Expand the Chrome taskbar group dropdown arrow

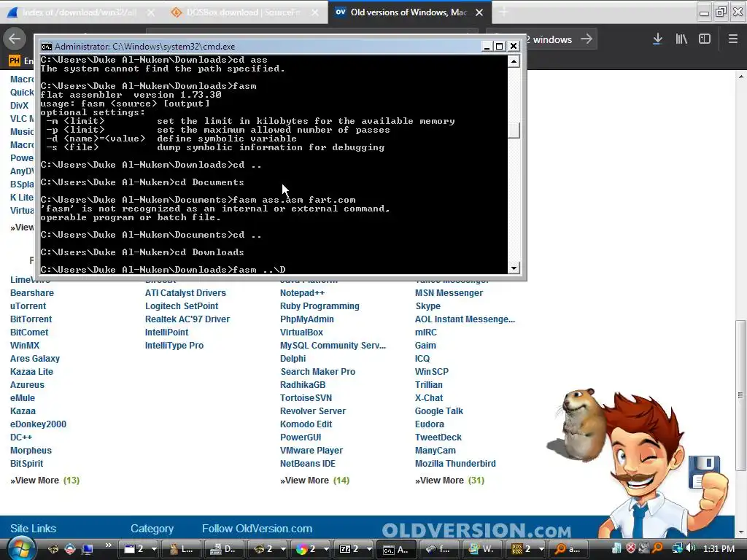(x=326, y=549)
